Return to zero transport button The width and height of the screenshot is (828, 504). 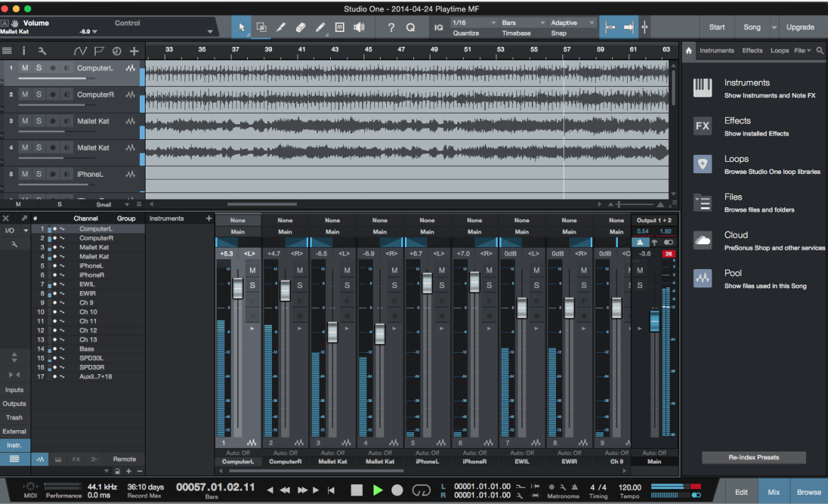[x=331, y=491]
